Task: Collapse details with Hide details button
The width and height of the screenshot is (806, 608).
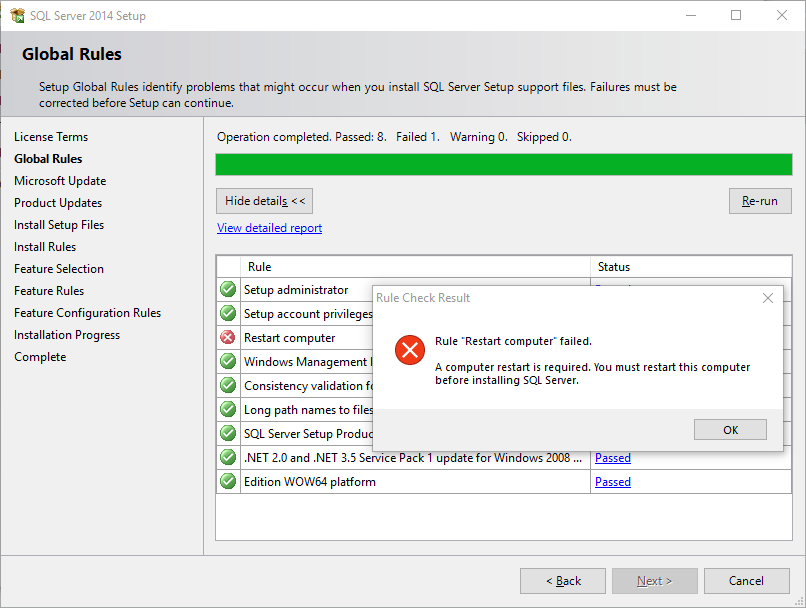Action: [x=264, y=201]
